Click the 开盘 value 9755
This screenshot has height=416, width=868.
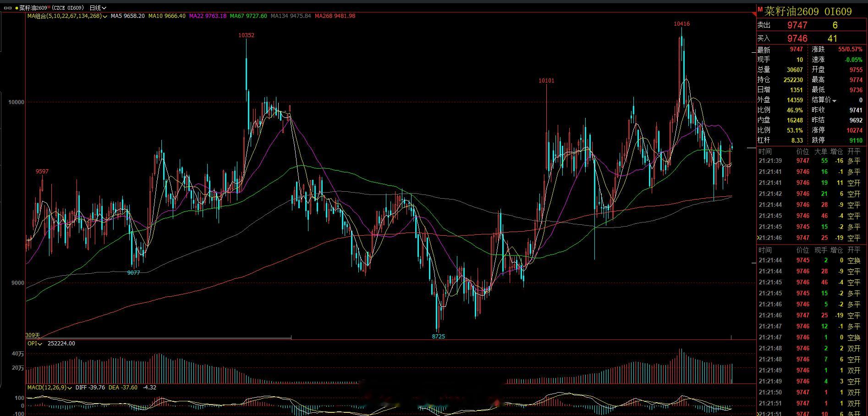(x=856, y=70)
